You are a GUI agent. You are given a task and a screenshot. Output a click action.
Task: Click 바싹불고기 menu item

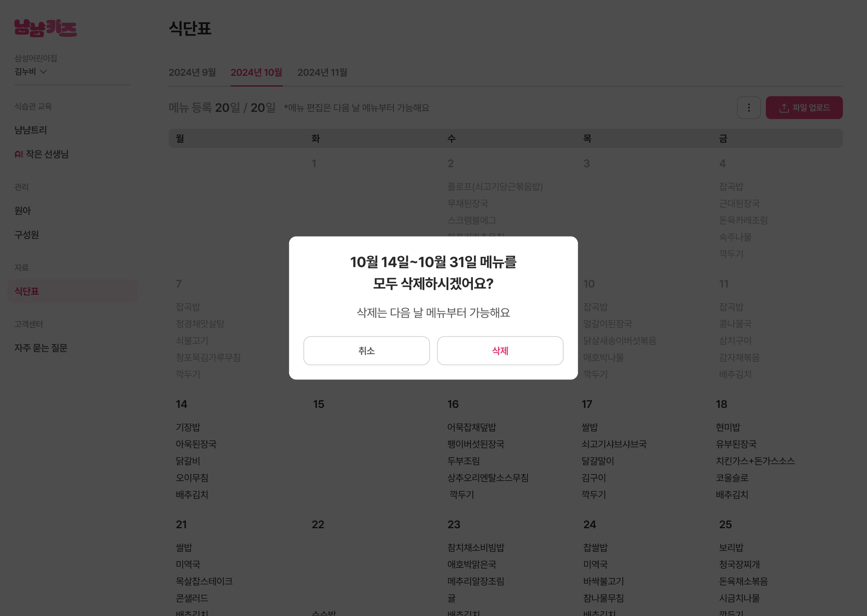coord(604,581)
